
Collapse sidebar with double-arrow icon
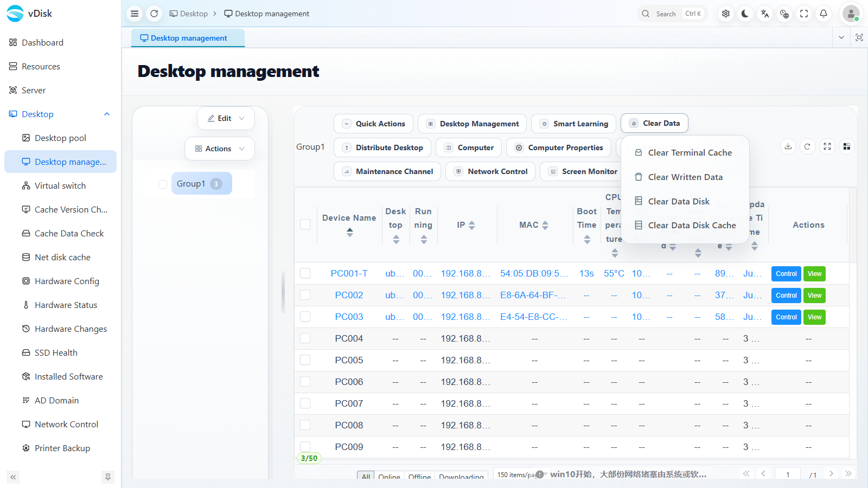pyautogui.click(x=13, y=477)
